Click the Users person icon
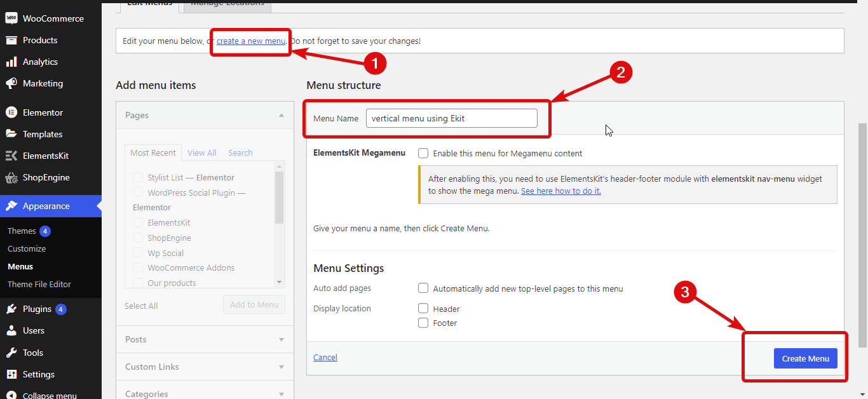Image resolution: width=868 pixels, height=399 pixels. click(x=11, y=330)
